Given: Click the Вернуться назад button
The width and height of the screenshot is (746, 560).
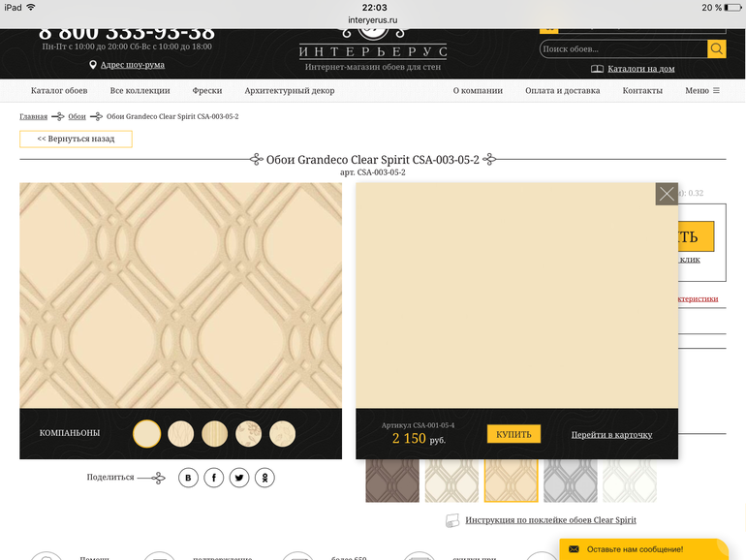Looking at the screenshot, I should point(76,139).
